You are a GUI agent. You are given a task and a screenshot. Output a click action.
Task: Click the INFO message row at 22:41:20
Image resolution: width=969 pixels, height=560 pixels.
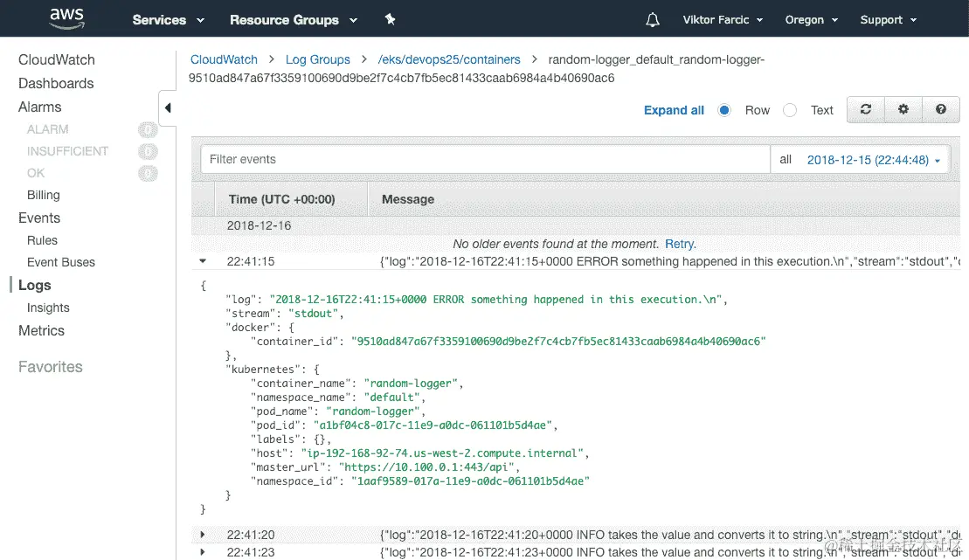pyautogui.click(x=670, y=535)
